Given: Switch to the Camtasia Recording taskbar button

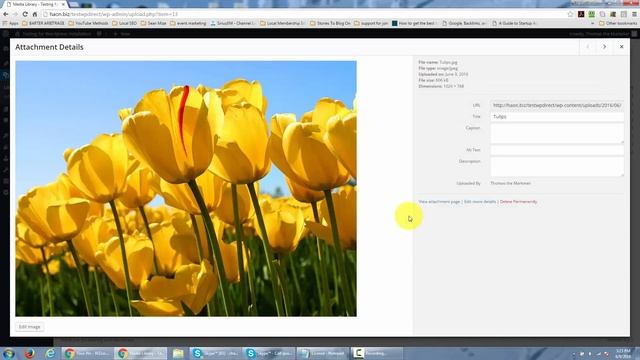Looking at the screenshot, I should click(376, 353).
